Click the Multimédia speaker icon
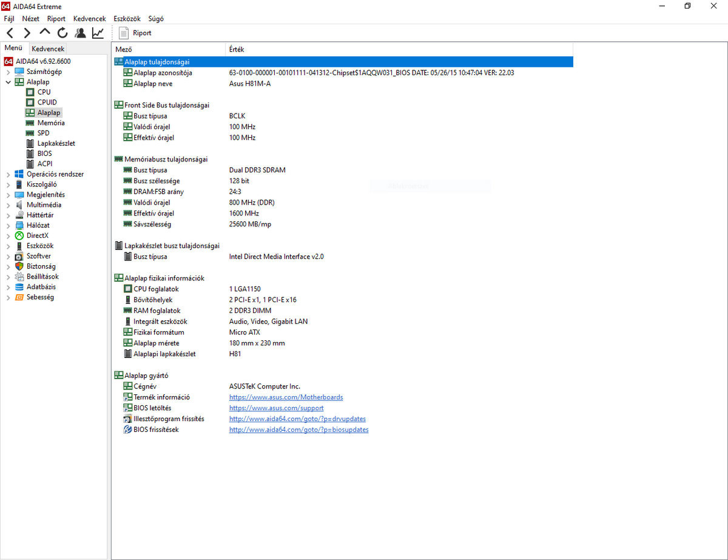Screen dimensions: 728x560 pyautogui.click(x=19, y=205)
